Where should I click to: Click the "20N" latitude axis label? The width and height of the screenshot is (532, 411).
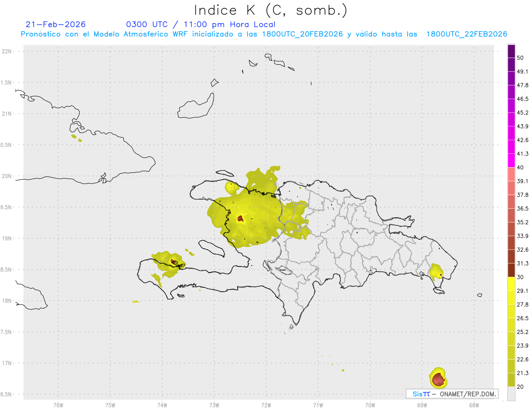(x=7, y=176)
